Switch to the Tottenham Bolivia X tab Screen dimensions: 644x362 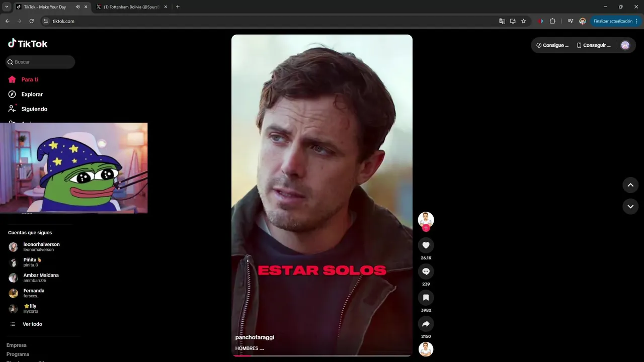pyautogui.click(x=132, y=7)
